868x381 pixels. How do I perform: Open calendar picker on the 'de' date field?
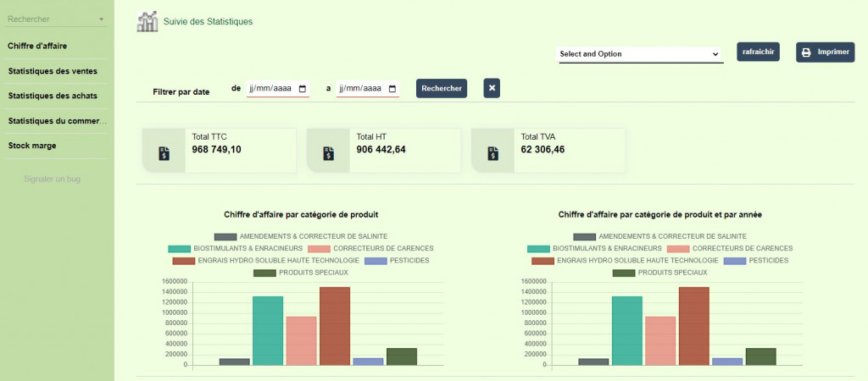pyautogui.click(x=303, y=88)
